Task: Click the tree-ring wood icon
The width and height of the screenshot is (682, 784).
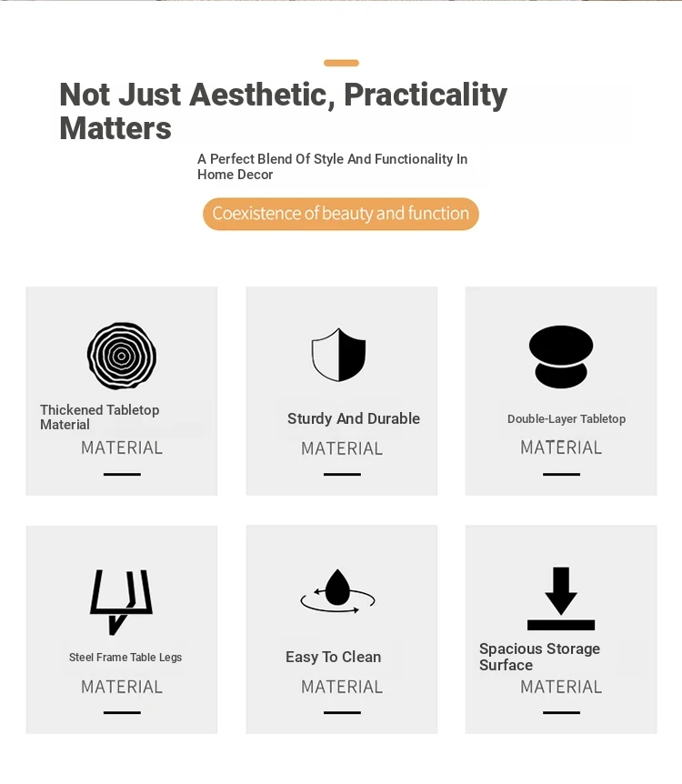Action: pos(122,356)
